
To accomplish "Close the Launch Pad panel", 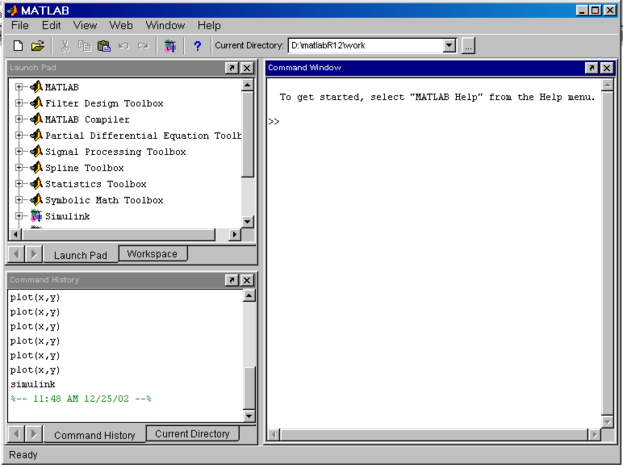I will click(x=247, y=68).
